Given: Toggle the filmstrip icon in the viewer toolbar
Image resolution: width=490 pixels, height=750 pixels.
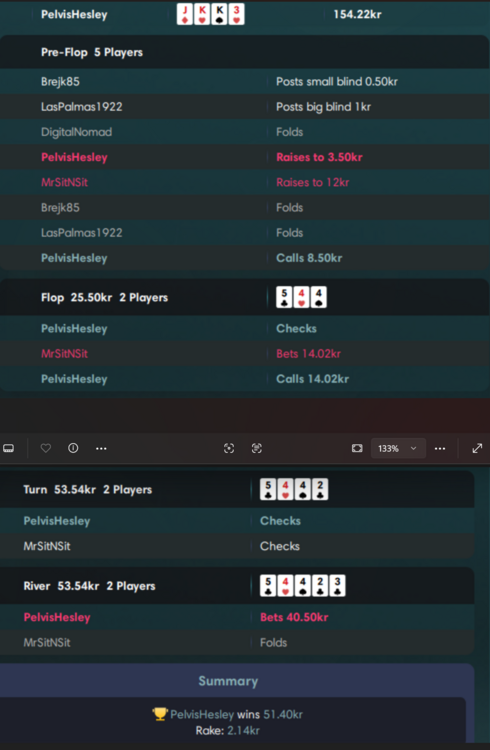Looking at the screenshot, I should click(x=9, y=448).
